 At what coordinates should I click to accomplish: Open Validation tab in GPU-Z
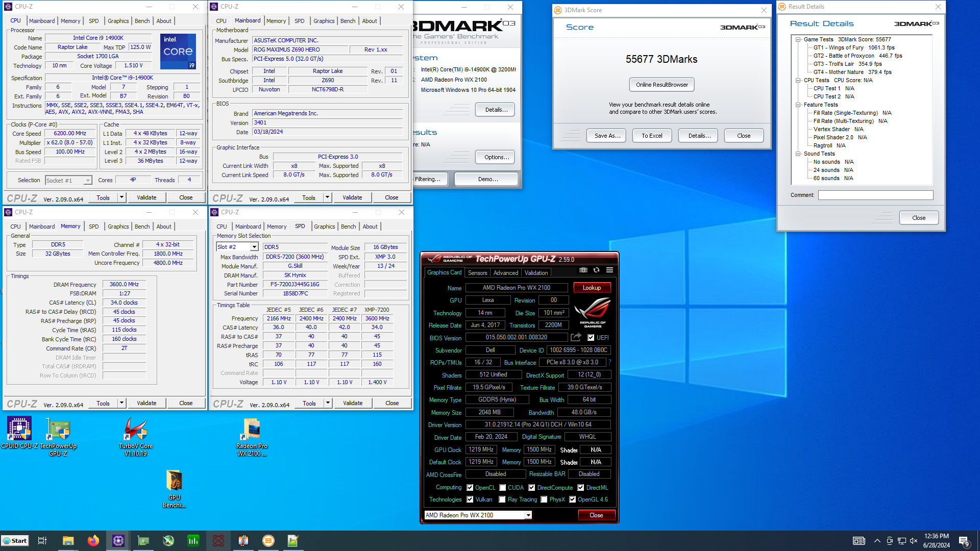click(x=536, y=273)
